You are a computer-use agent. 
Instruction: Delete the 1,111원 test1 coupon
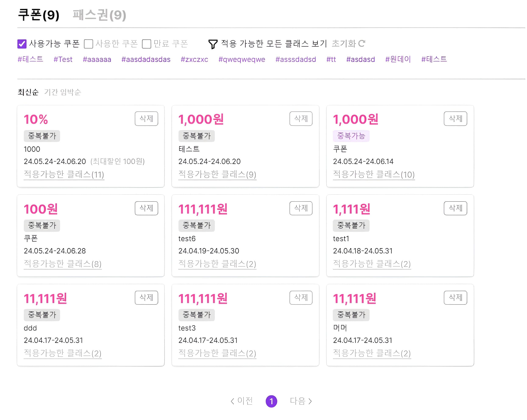tap(455, 208)
